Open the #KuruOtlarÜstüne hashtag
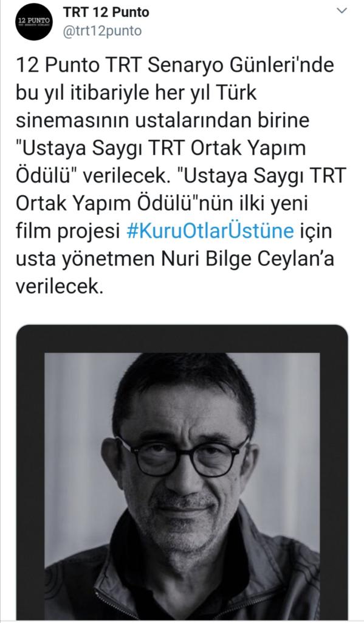Image resolution: width=364 pixels, height=623 pixels. coord(210,231)
